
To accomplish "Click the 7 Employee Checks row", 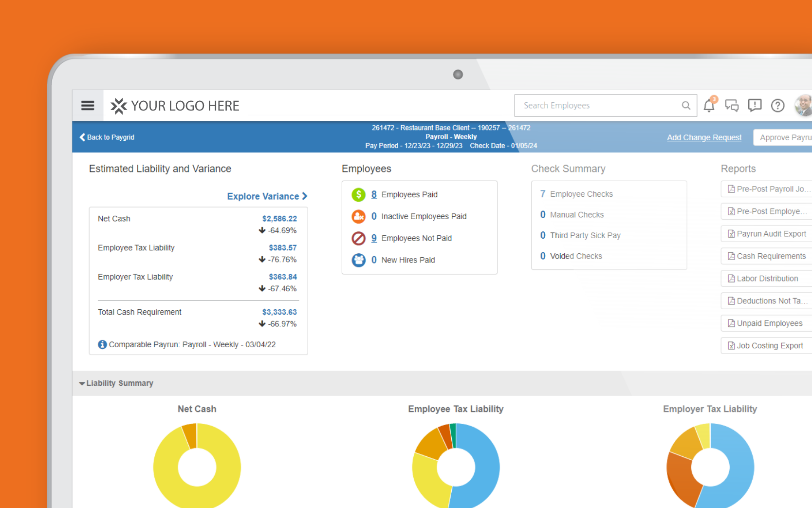I will 576,194.
